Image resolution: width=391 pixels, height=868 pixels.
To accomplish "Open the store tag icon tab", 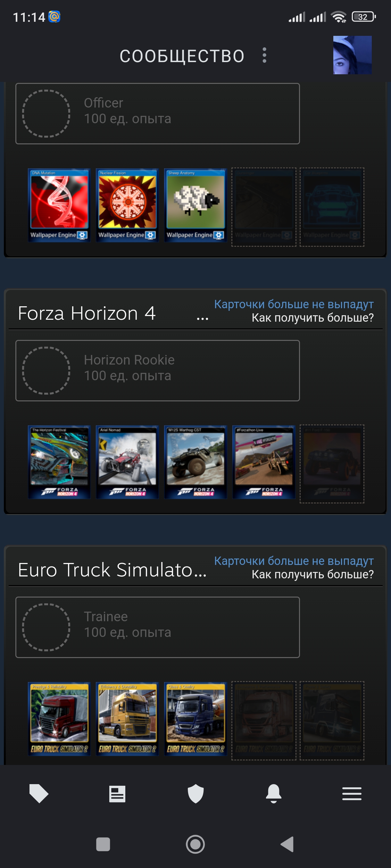I will coord(39,793).
